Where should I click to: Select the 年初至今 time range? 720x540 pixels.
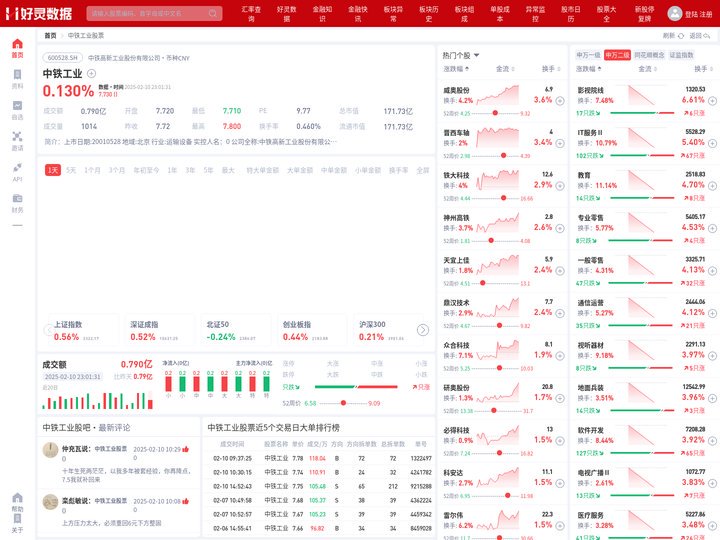point(146,170)
